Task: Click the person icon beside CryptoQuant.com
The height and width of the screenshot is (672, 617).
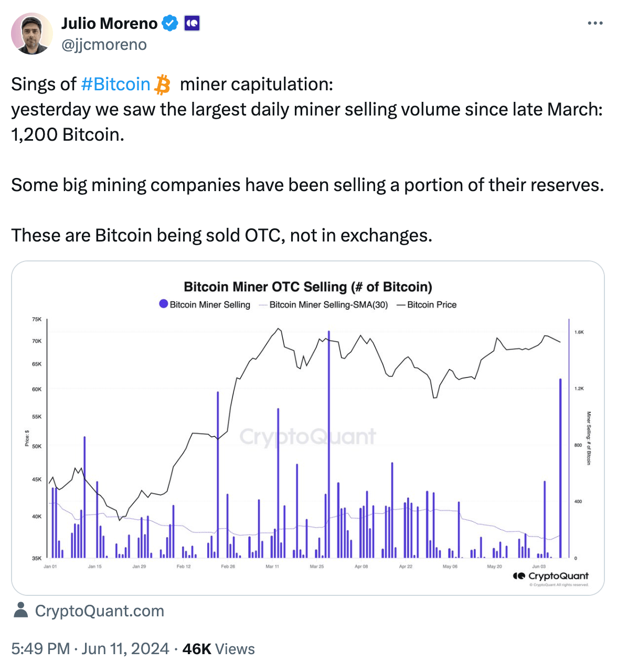Action: [20, 611]
